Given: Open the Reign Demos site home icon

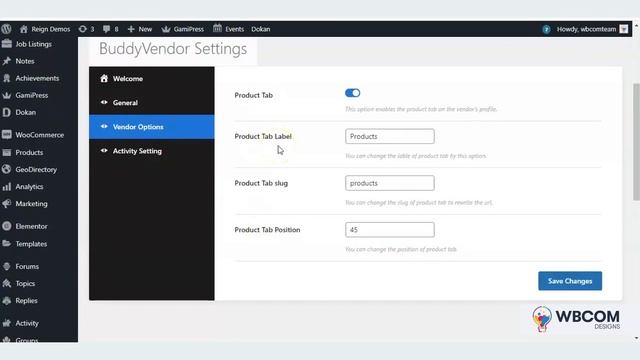Looking at the screenshot, I should [24, 29].
